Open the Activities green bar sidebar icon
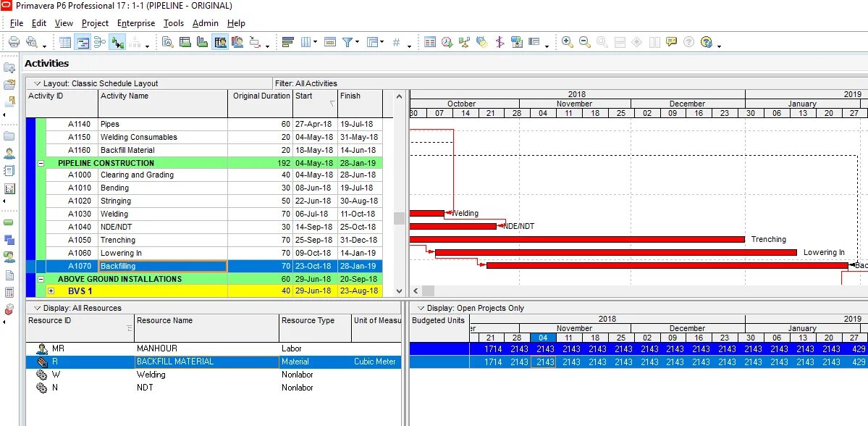 9,222
